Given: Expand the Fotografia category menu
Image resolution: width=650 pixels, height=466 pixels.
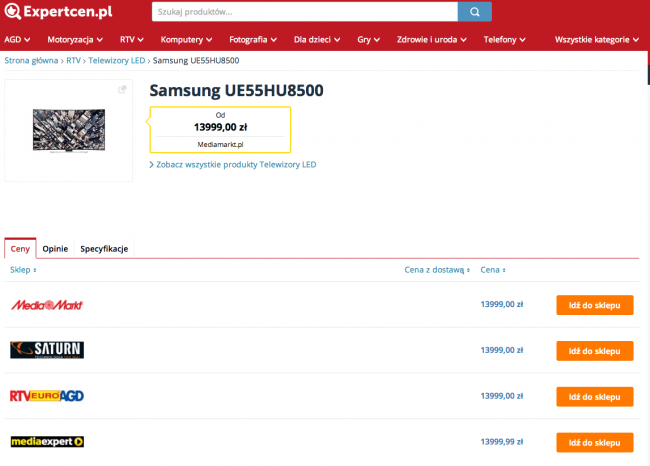Looking at the screenshot, I should tap(253, 40).
